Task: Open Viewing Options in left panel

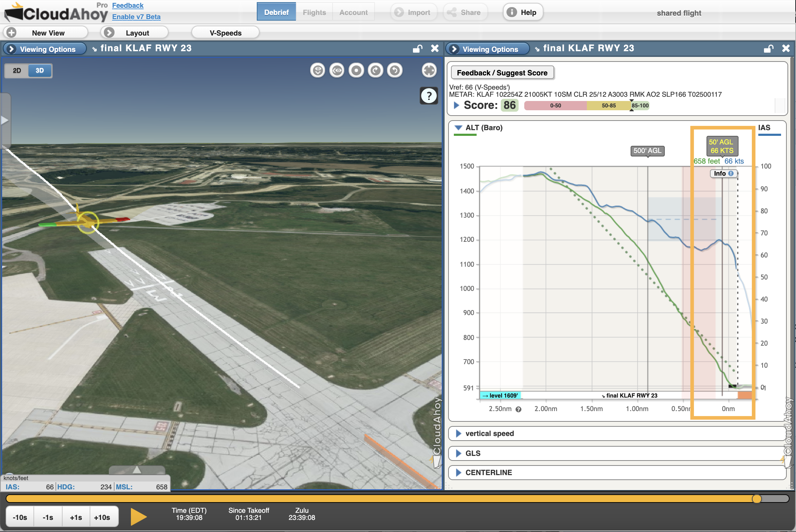Action: pos(44,49)
